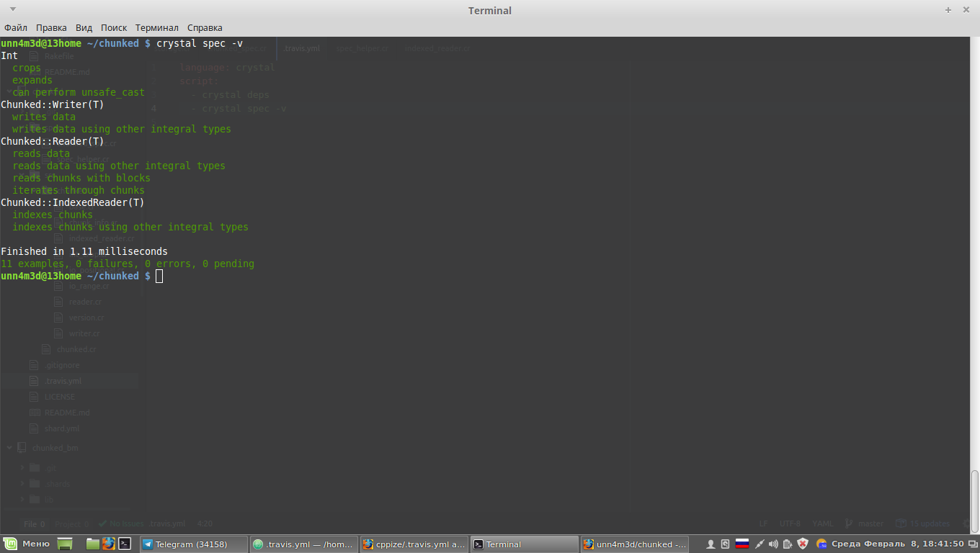Viewport: 980px width, 553px height.
Task: Click 'reads data using other integral types'
Action: (119, 166)
